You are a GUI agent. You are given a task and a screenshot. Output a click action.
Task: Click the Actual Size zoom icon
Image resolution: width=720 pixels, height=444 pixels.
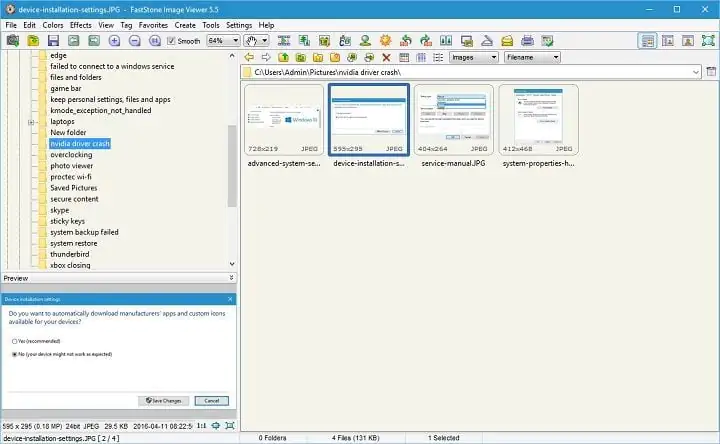coord(155,41)
